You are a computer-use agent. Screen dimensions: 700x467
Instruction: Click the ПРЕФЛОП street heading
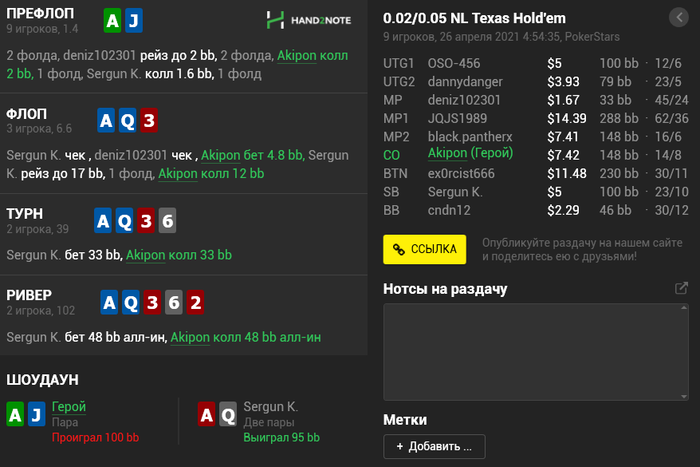tap(40, 13)
